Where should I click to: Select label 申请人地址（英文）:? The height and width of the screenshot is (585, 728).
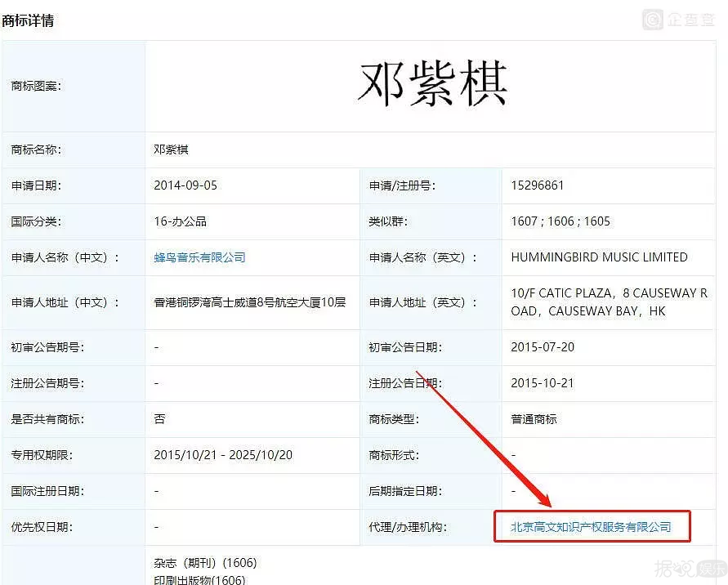point(423,303)
